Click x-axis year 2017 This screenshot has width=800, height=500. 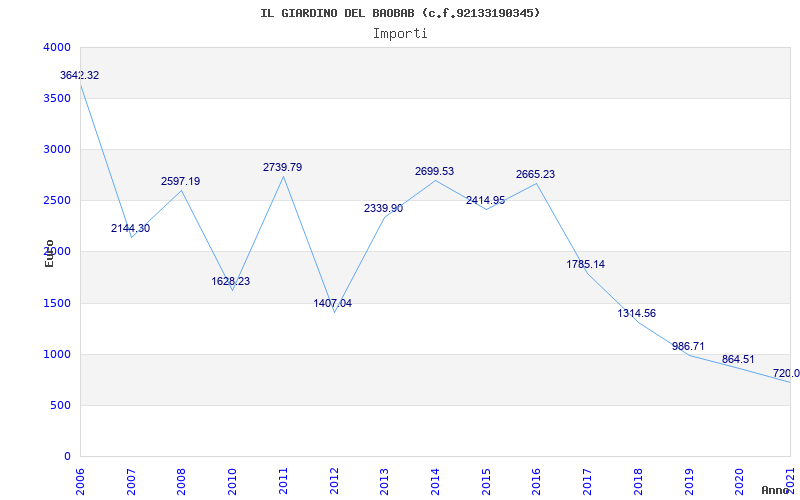(587, 482)
